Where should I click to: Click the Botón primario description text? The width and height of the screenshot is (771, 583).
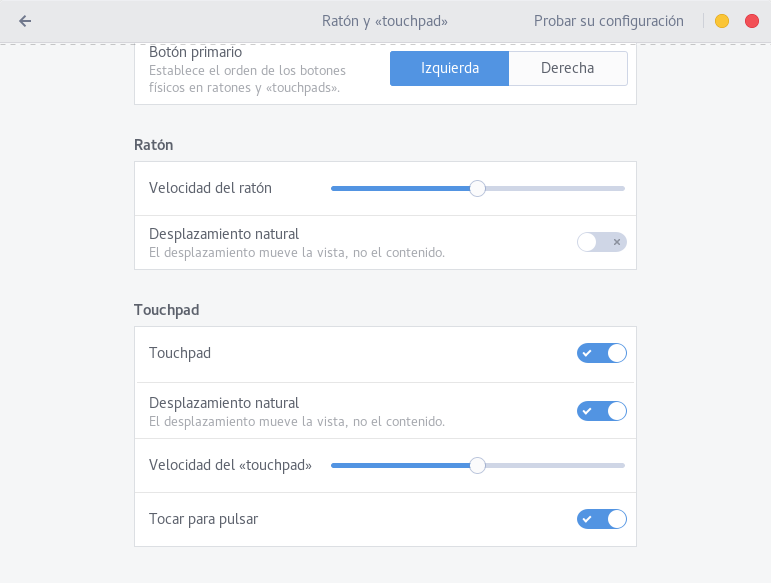[x=244, y=79]
